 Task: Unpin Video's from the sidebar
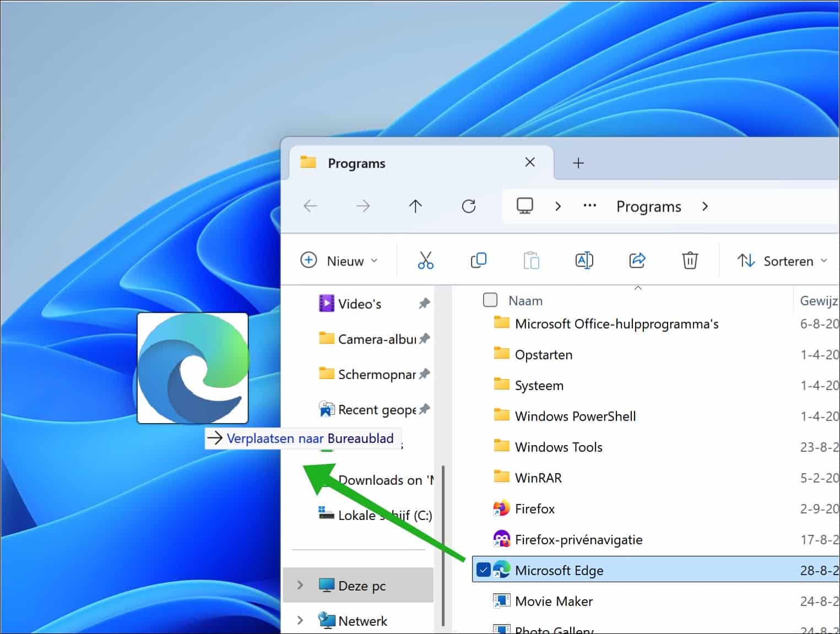point(424,303)
